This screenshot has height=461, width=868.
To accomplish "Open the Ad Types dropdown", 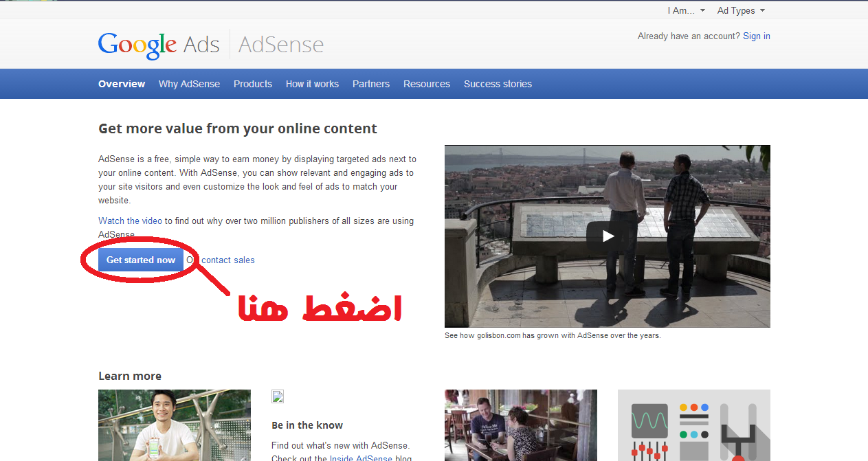I will tap(741, 10).
